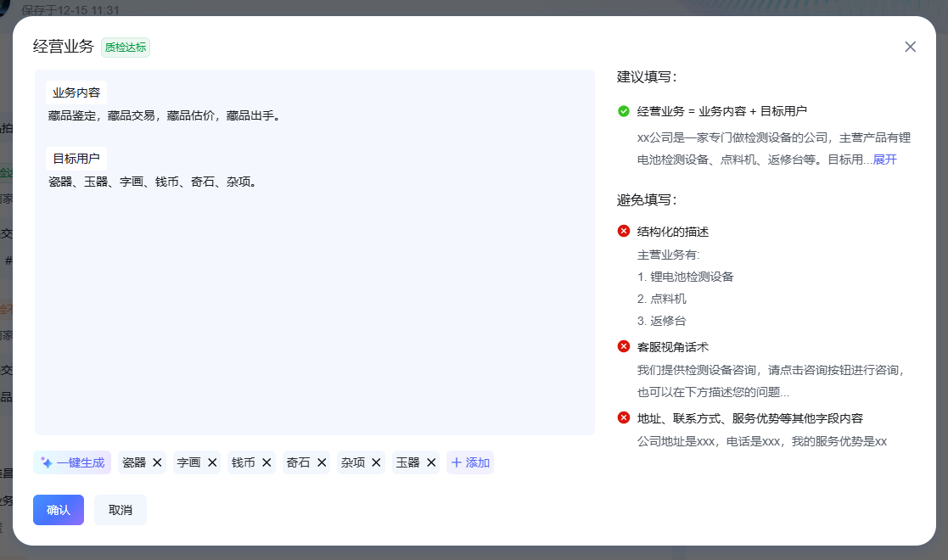Click red cross icon beside 客服视角话术
This screenshot has height=560, width=948.
(x=624, y=346)
